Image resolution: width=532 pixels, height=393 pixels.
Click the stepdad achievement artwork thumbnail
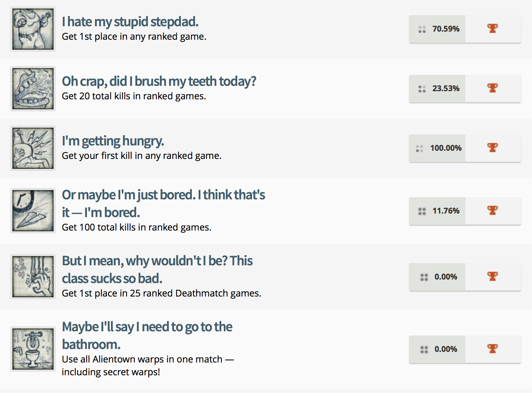coord(33,29)
